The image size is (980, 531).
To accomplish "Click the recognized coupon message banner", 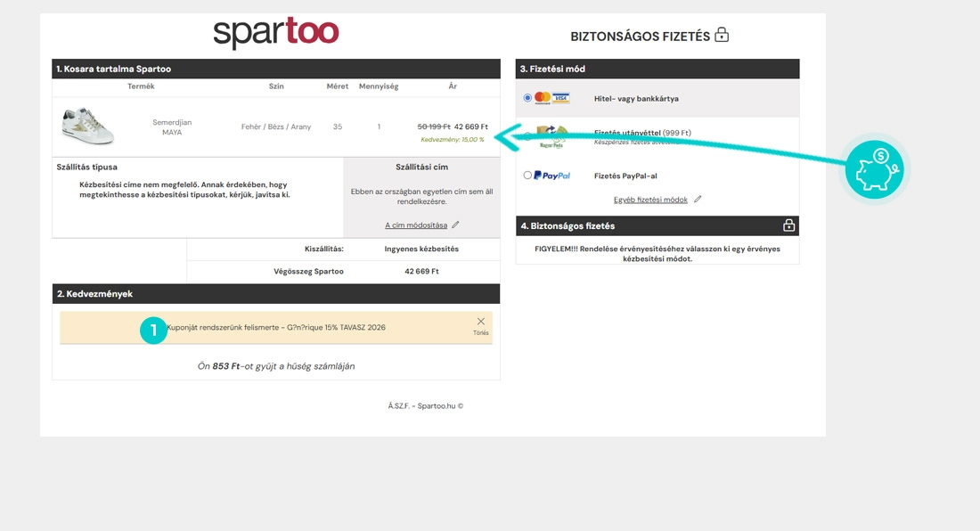I will [276, 327].
